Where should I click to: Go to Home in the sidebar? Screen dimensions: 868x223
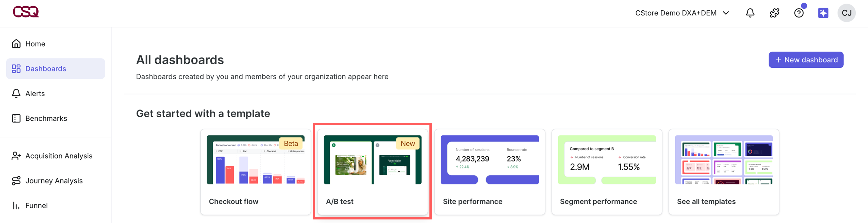coord(56,44)
